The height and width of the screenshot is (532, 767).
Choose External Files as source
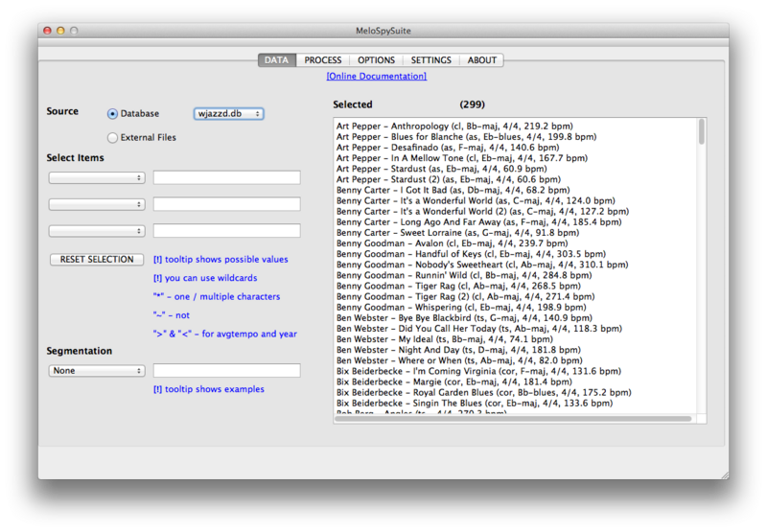(113, 138)
